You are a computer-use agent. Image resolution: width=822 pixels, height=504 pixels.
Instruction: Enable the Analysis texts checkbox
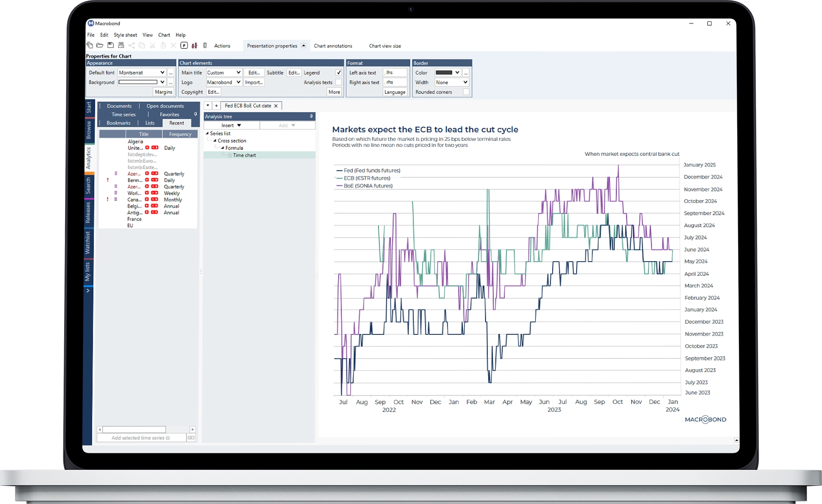pos(338,82)
